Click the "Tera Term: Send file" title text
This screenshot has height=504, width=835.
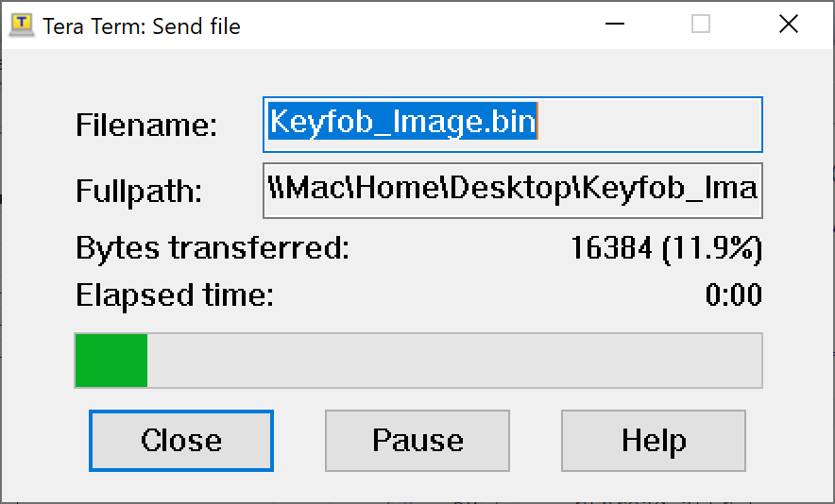click(142, 26)
